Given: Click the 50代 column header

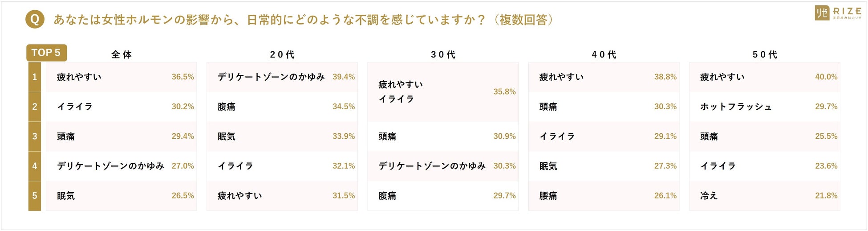Looking at the screenshot, I should tap(765, 54).
